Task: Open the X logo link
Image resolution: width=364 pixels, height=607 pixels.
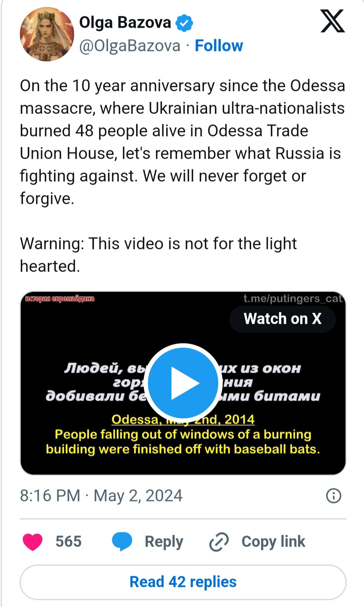Action: 333,21
